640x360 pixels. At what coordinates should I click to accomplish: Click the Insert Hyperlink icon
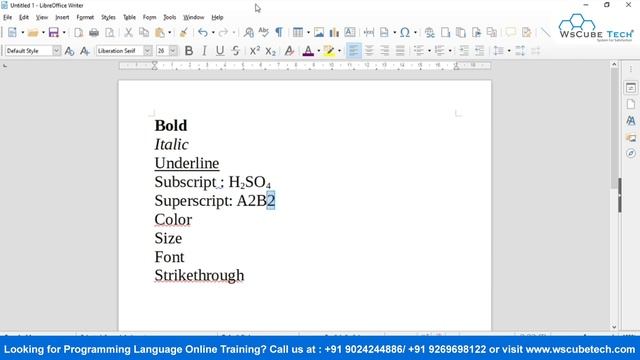(x=429, y=33)
